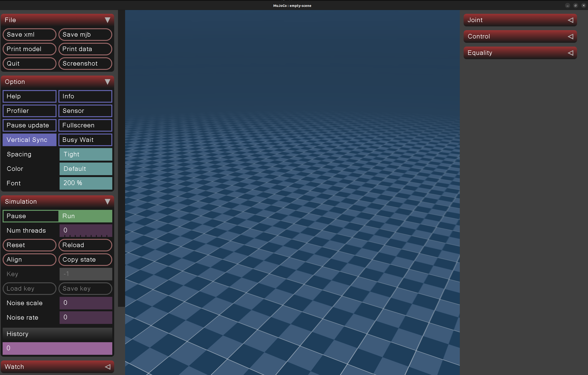
Task: Collapse the Simulation section arrow
Action: click(x=108, y=202)
